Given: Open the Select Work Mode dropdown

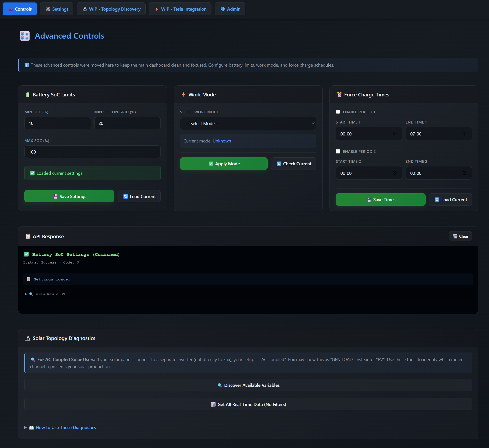Looking at the screenshot, I should coord(248,124).
